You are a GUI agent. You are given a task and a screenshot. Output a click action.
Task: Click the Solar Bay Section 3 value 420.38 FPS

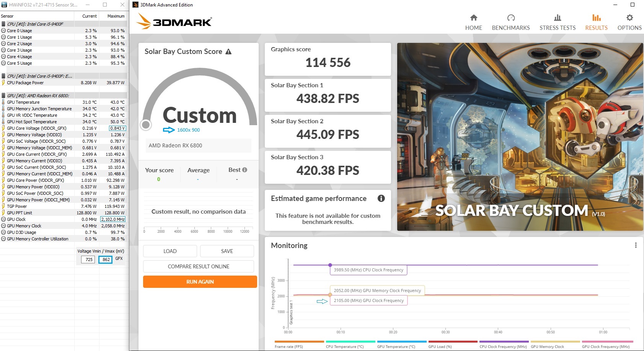(x=328, y=171)
